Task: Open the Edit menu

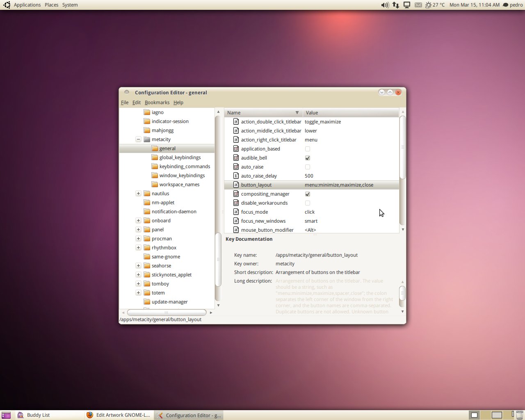Action: coord(137,103)
